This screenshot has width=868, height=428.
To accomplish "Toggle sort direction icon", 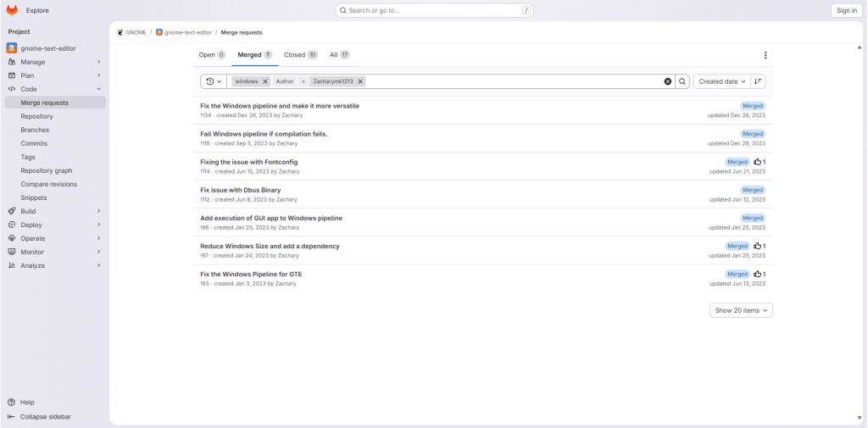I will (x=759, y=81).
